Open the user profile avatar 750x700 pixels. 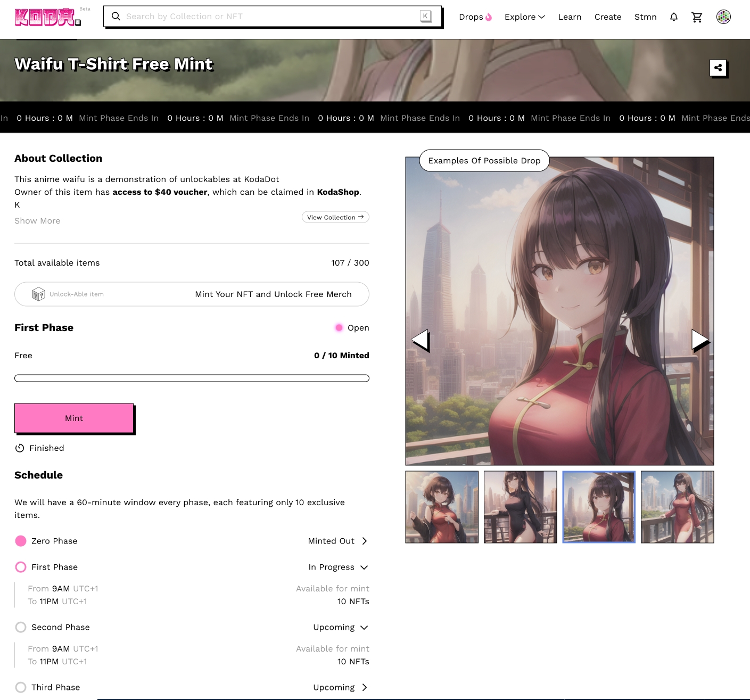(x=723, y=17)
